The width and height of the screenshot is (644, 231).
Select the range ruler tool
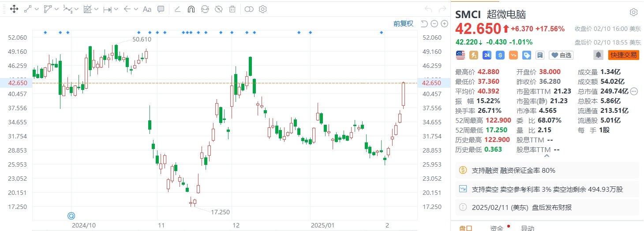point(107,9)
